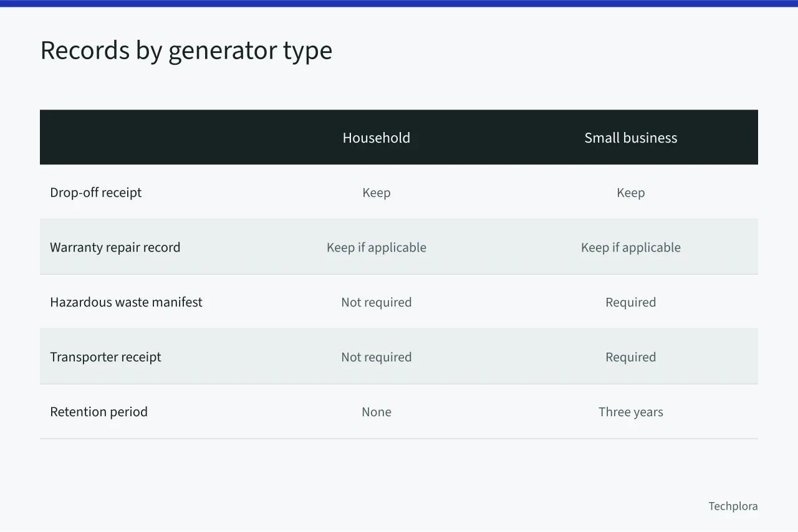Select Household 'Keep if applicable' warranty cell

click(377, 247)
